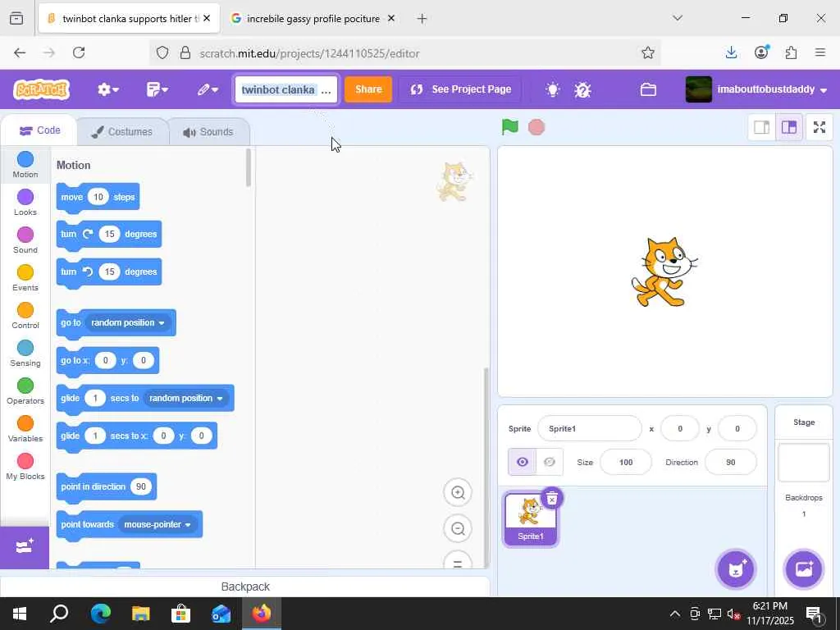Select the Looks block category

pyautogui.click(x=25, y=203)
